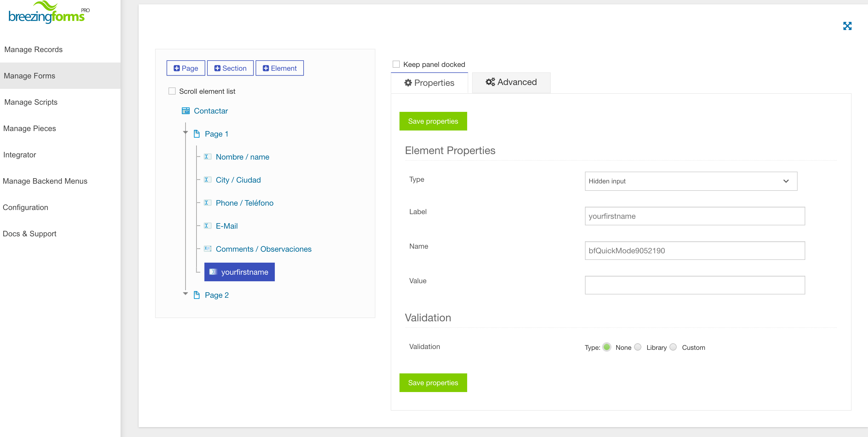Select the Contactar form root item
Viewport: 868px width, 437px height.
tap(211, 111)
